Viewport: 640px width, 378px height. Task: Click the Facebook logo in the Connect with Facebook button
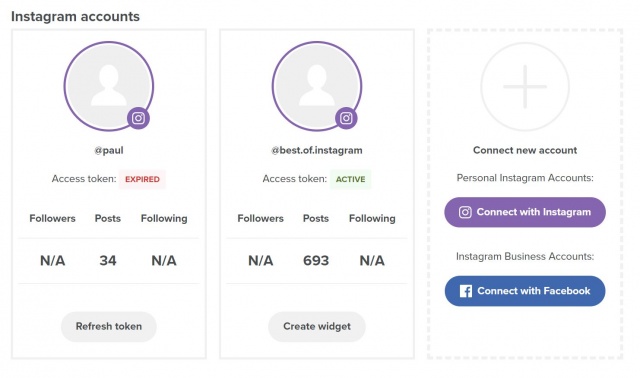[x=466, y=291]
